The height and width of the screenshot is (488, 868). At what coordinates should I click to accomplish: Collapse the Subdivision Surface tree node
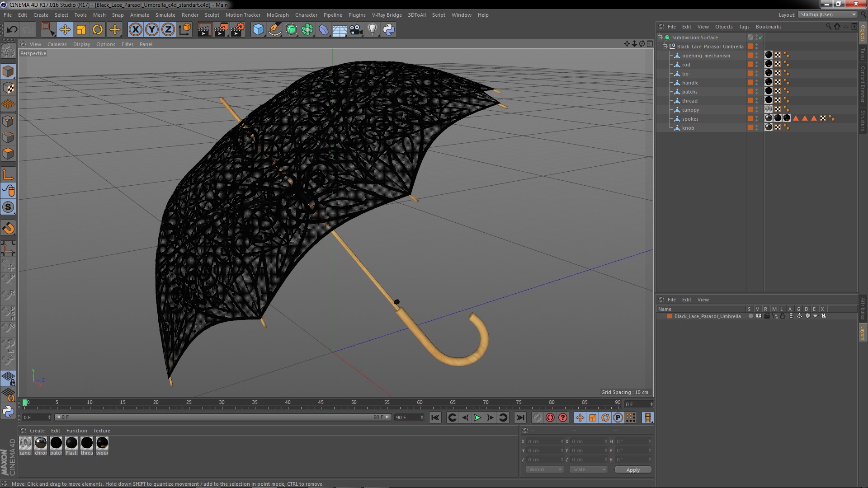pos(660,37)
